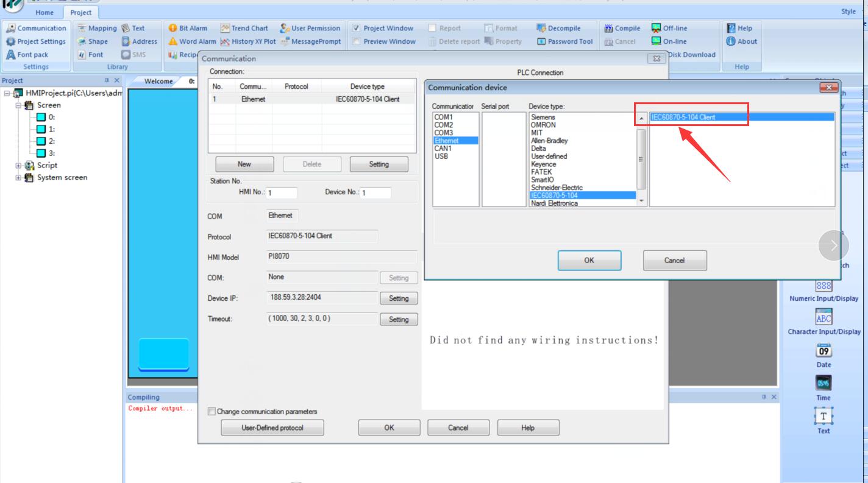This screenshot has height=483, width=868.
Task: Open History XY Plot tool
Action: (247, 41)
